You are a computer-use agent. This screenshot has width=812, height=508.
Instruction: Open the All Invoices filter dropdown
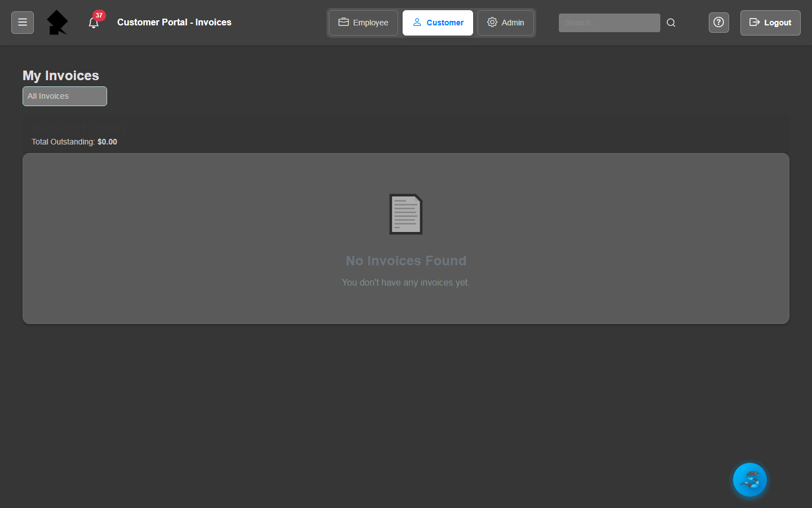click(64, 96)
